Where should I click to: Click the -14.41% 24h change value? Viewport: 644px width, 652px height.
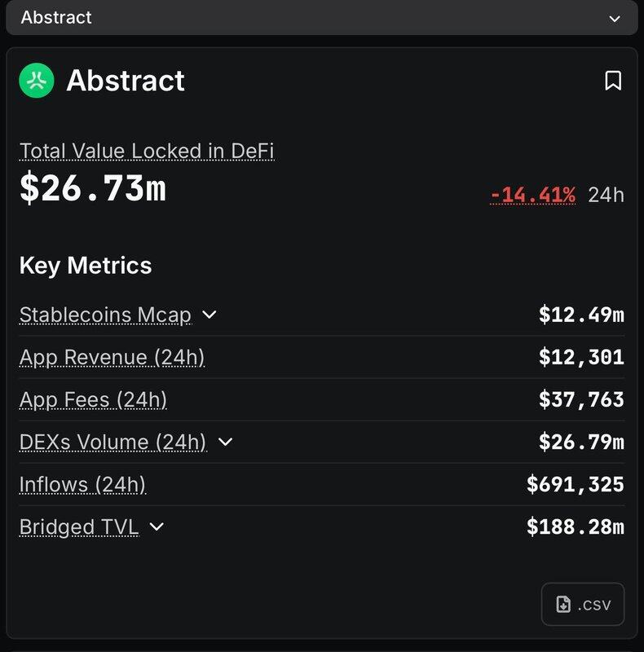[532, 195]
